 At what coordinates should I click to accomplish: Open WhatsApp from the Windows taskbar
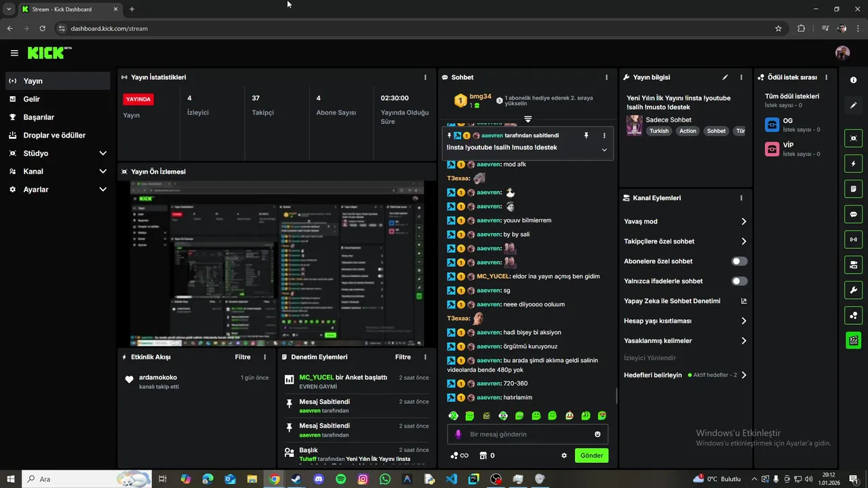(385, 479)
